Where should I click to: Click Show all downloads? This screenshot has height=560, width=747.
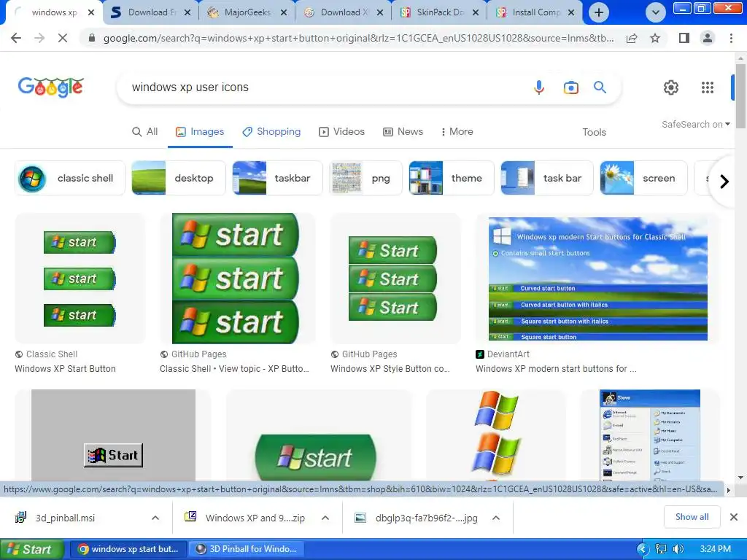(x=692, y=517)
